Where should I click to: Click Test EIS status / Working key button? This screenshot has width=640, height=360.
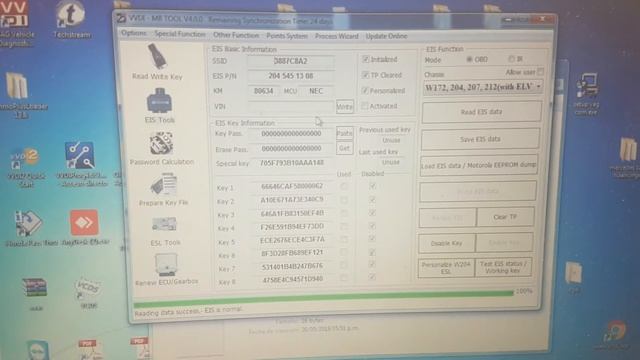click(503, 267)
